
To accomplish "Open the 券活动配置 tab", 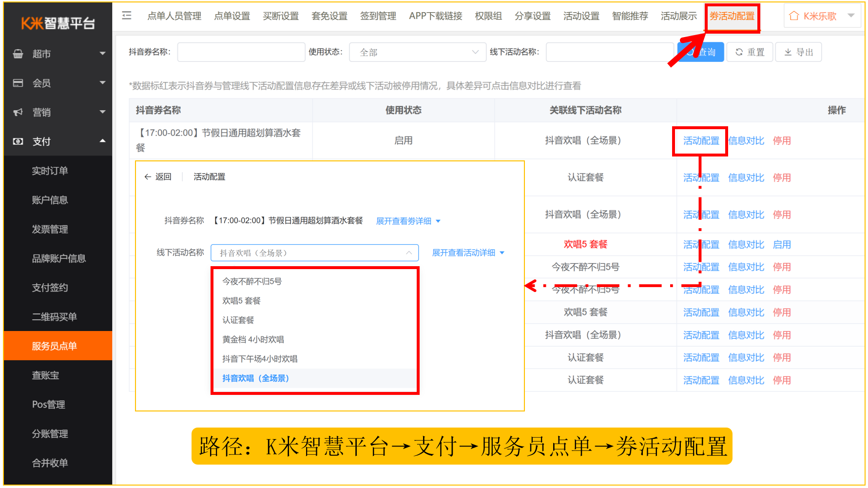I will tap(732, 16).
